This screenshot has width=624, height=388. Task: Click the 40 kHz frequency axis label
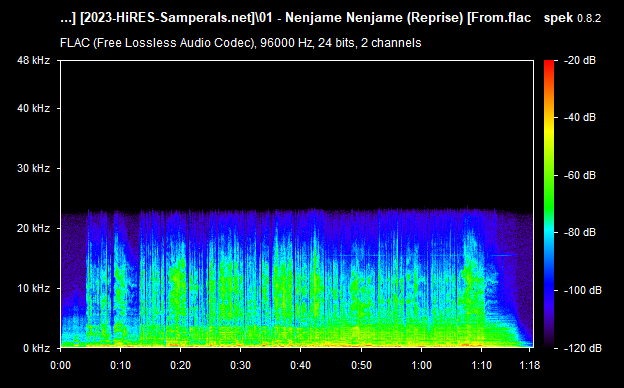click(33, 108)
